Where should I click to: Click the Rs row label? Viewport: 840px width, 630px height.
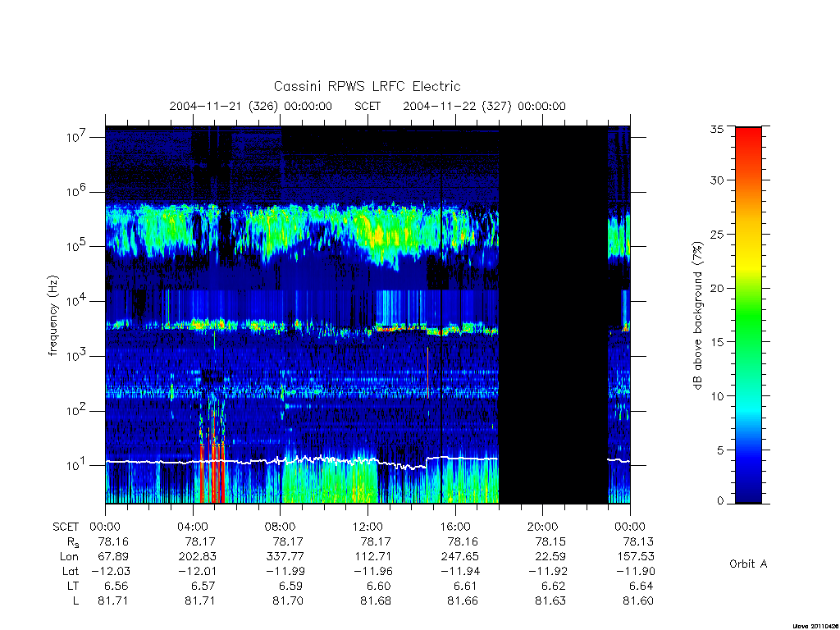pyautogui.click(x=73, y=542)
